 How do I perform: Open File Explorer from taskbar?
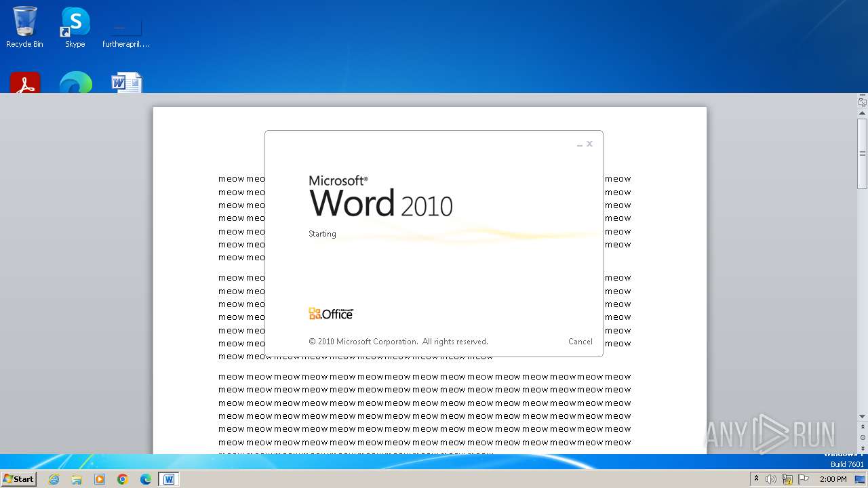(x=77, y=479)
